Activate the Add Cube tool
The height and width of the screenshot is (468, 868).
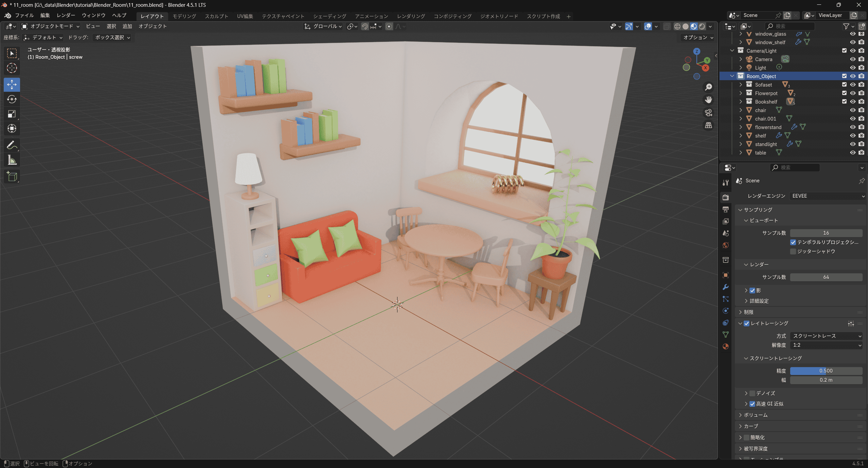[x=12, y=177]
